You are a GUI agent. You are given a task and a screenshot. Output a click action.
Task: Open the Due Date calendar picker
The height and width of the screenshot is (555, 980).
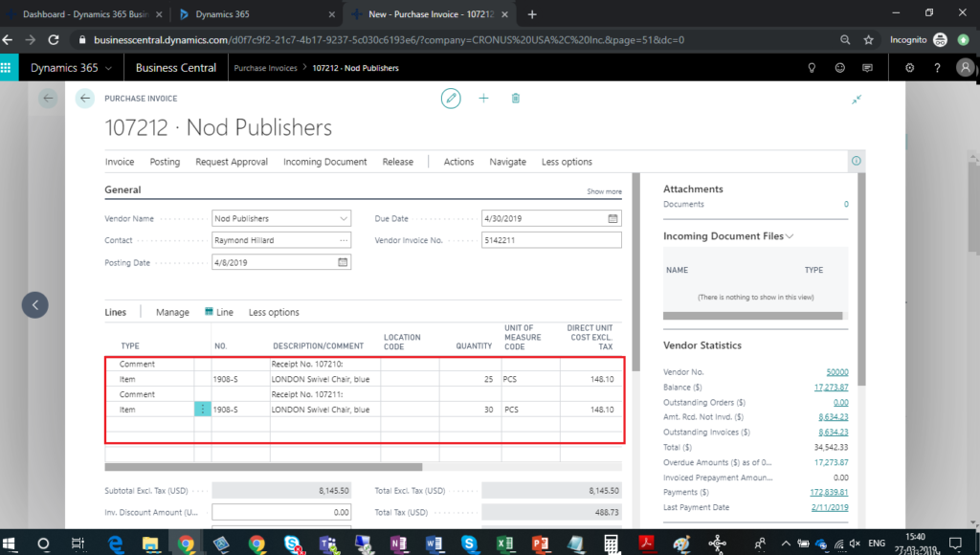[x=612, y=219]
